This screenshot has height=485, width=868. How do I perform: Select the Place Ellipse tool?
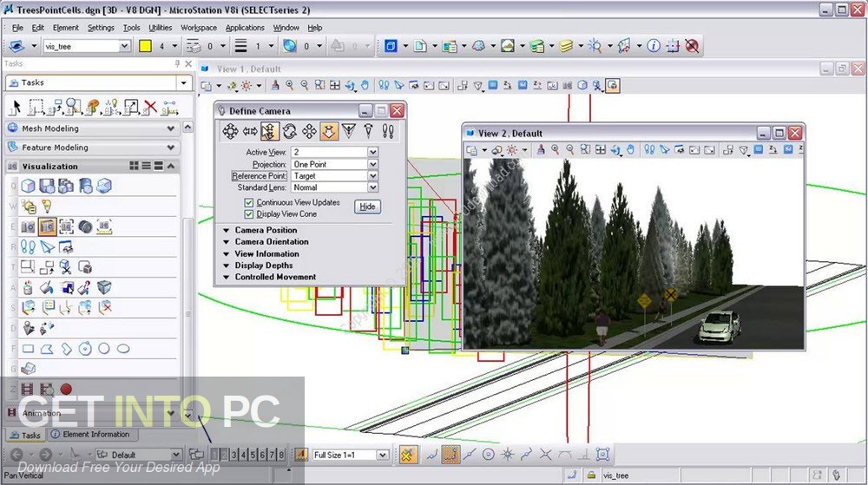pyautogui.click(x=123, y=349)
